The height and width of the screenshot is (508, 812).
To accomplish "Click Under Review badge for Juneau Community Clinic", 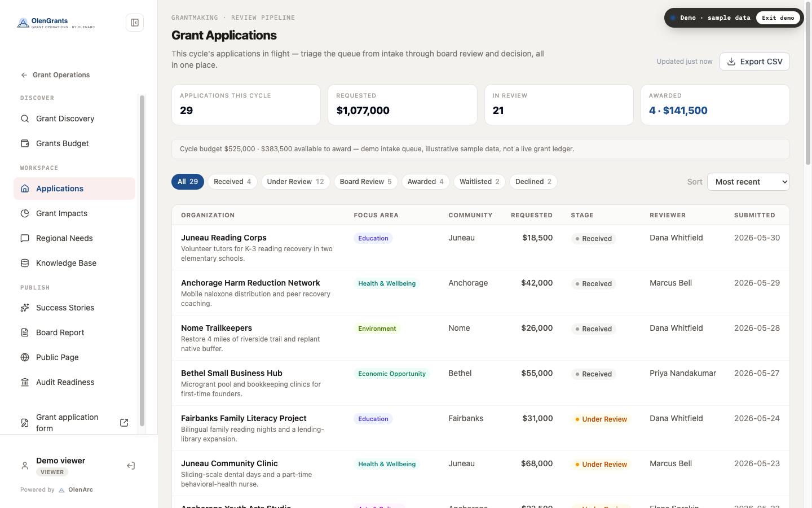I will tap(601, 465).
